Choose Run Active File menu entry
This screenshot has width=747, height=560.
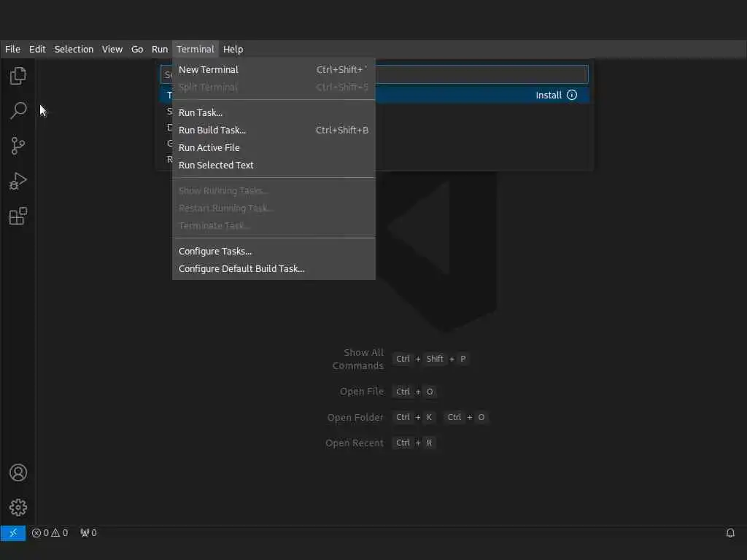click(x=274, y=147)
